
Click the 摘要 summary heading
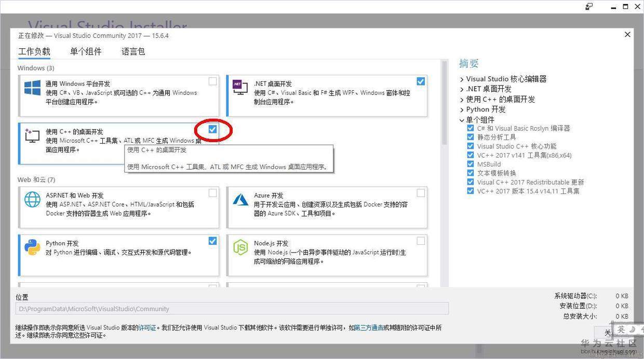click(x=469, y=63)
